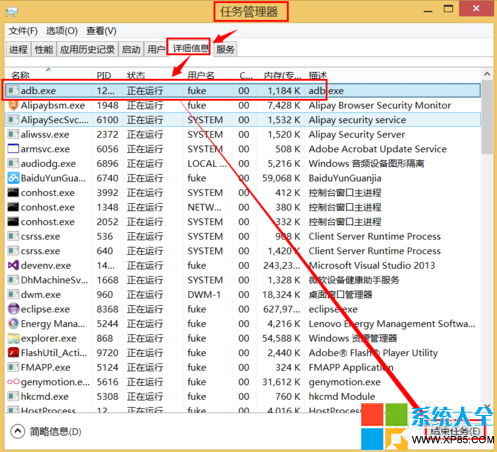Image resolution: width=497 pixels, height=452 pixels.
Task: Select the 'hkcmd Module' description
Action: (342, 396)
